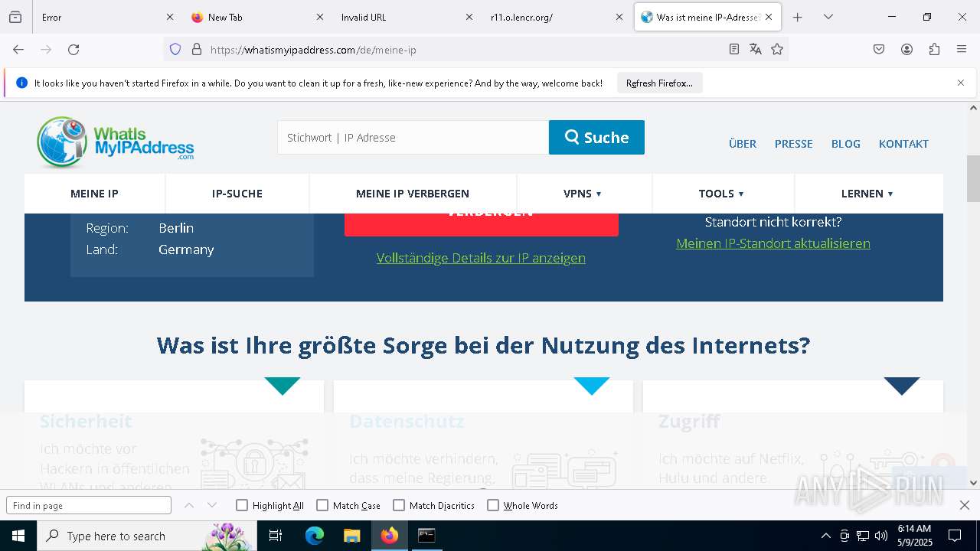Open the Windows Start menu

tap(18, 536)
